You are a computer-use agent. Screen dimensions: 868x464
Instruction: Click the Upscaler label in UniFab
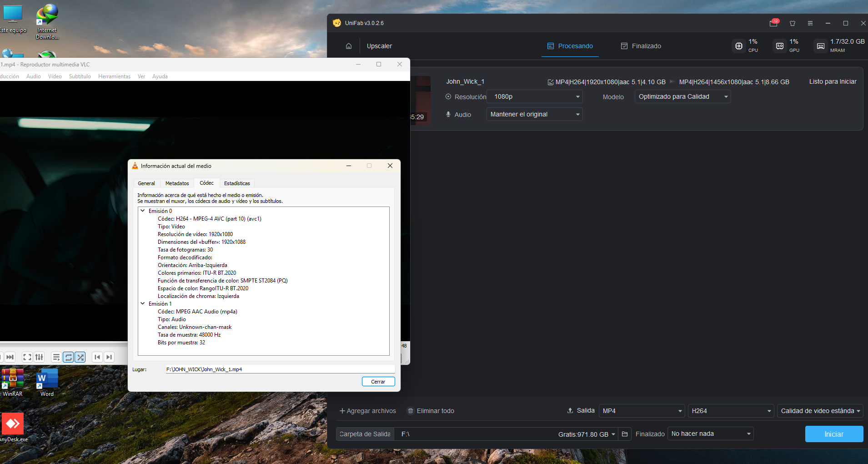click(x=379, y=46)
